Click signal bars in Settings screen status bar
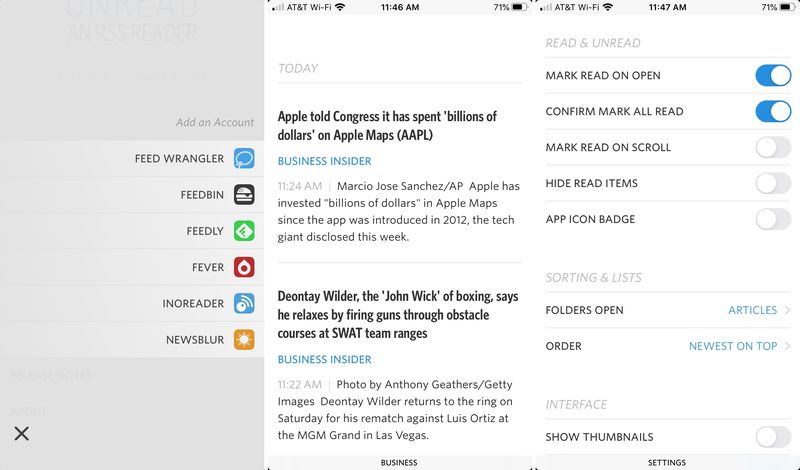The height and width of the screenshot is (470, 800). click(545, 8)
